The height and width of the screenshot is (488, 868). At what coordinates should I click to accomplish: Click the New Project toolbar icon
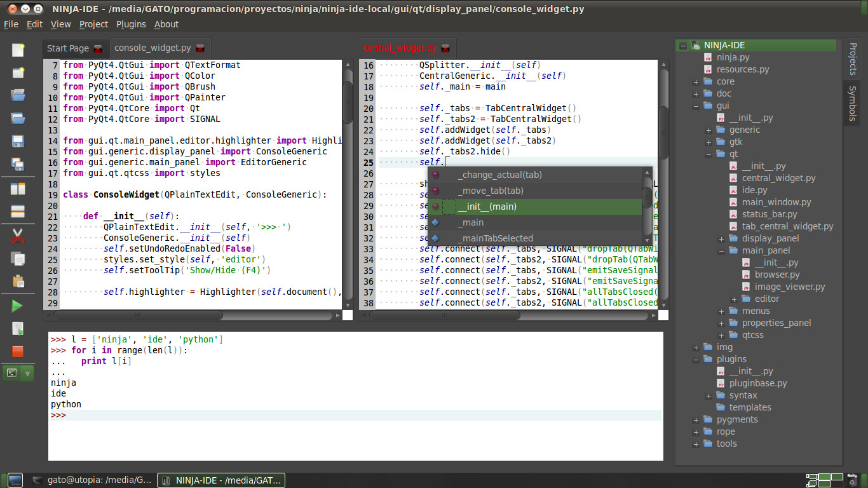(18, 72)
